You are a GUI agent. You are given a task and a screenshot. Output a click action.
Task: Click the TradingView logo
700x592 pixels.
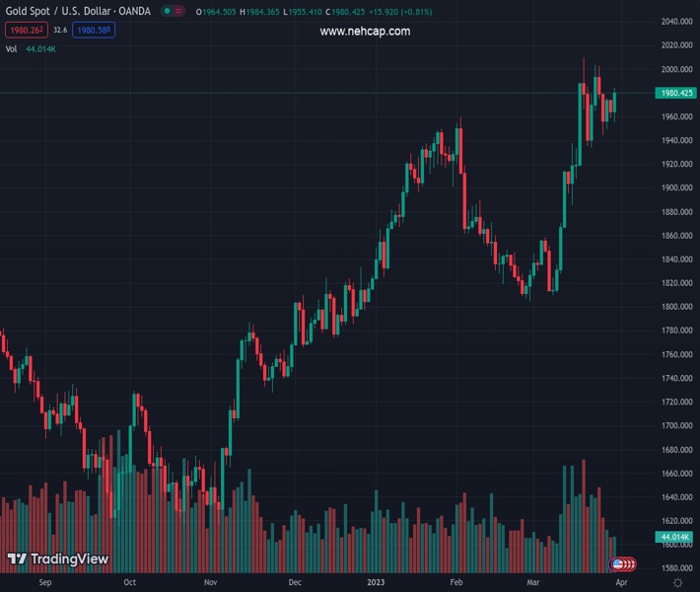(57, 558)
